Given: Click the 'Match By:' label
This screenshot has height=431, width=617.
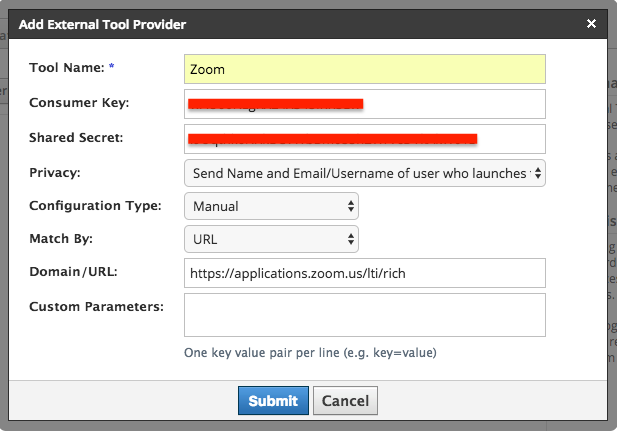Looking at the screenshot, I should pos(61,239).
